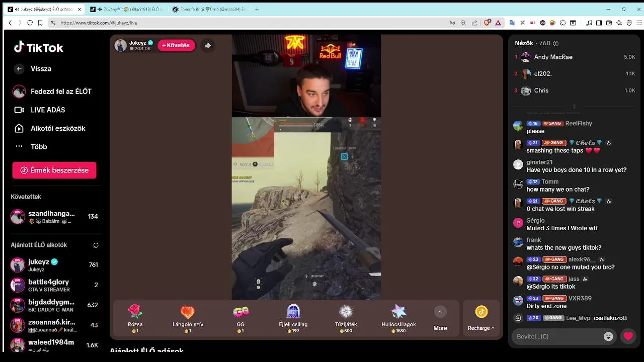This screenshot has height=362, width=644.
Task: Open a new browser tab
Action: coord(257,9)
